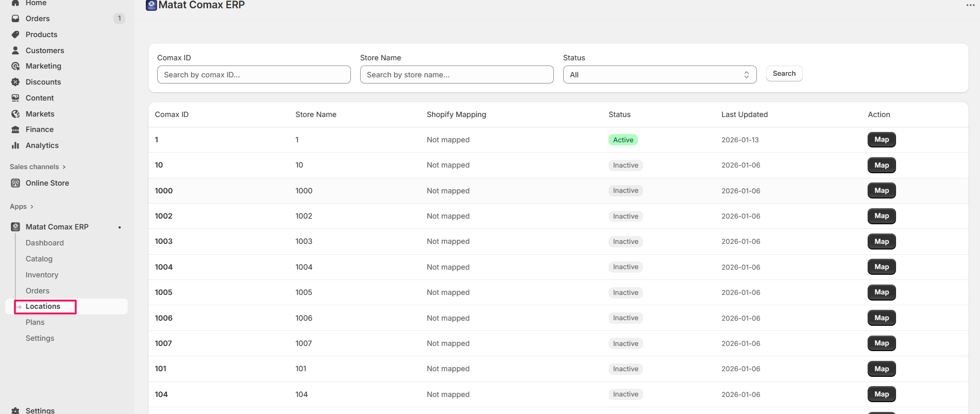Screen dimensions: 980x414
Task: Click Map button for Comax ID 1
Action: pyautogui.click(x=881, y=140)
